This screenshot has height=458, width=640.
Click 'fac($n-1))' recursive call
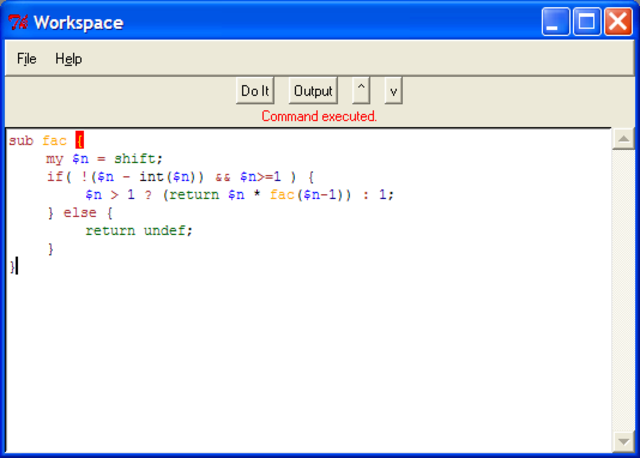point(310,195)
